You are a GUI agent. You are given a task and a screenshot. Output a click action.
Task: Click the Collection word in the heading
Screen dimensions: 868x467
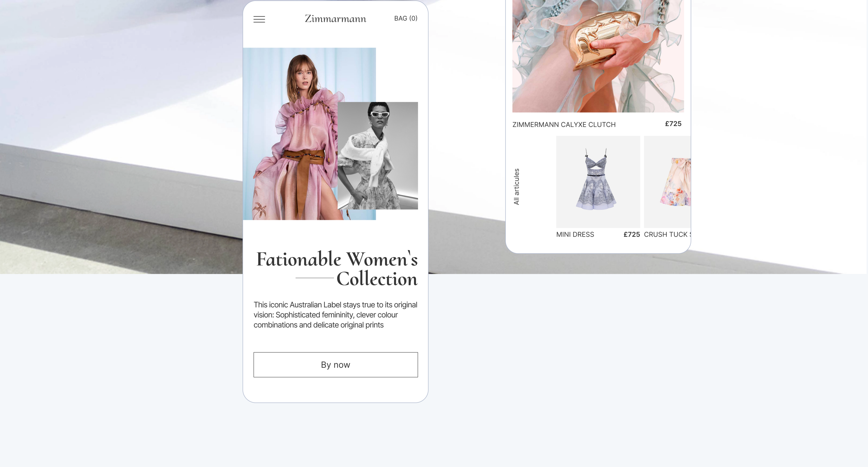377,279
